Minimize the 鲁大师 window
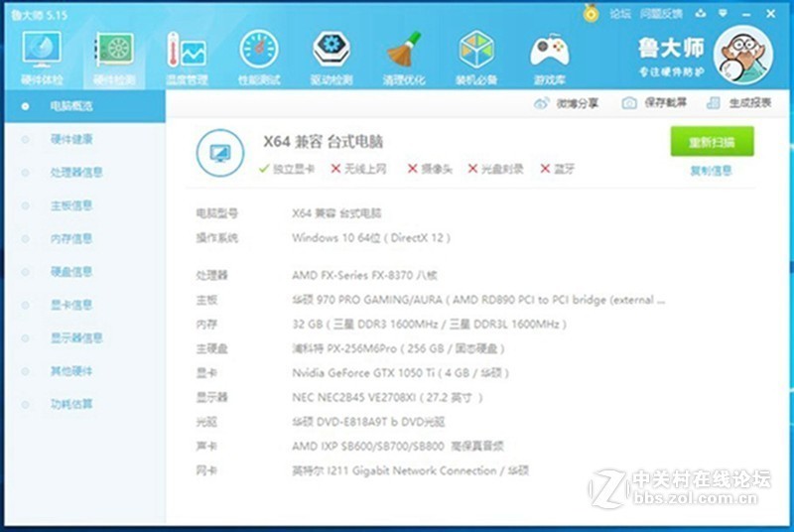 point(746,14)
